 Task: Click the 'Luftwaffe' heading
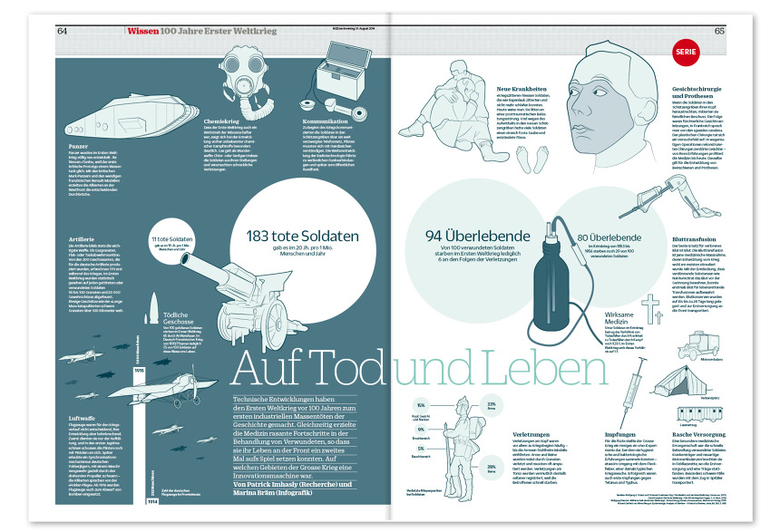82,419
